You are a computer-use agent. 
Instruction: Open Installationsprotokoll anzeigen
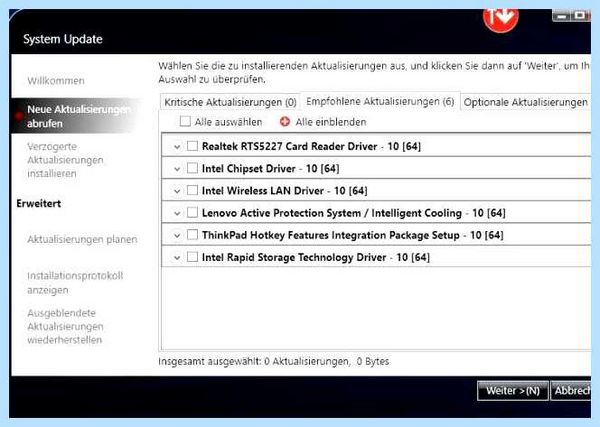click(75, 283)
